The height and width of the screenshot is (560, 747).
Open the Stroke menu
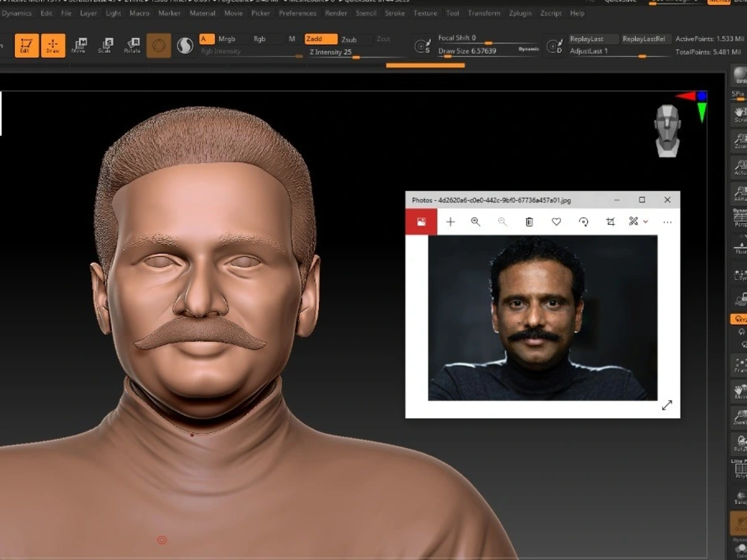395,13
